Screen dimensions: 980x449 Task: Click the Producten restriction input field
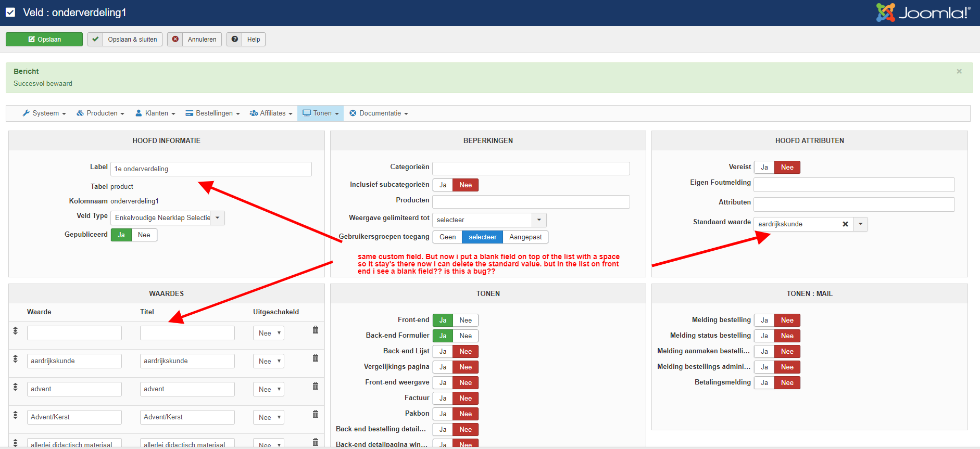click(x=531, y=202)
